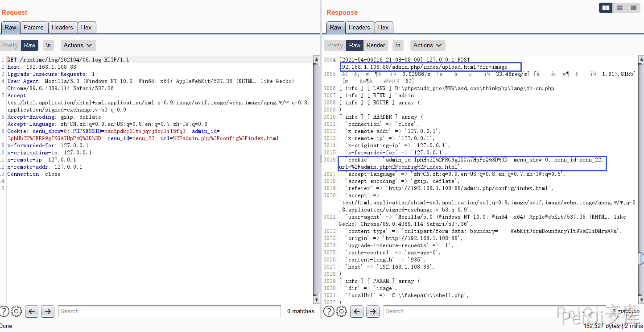Screen dimensions: 644x332
Task: Go to next match in Request panel
Action: [x=47, y=311]
